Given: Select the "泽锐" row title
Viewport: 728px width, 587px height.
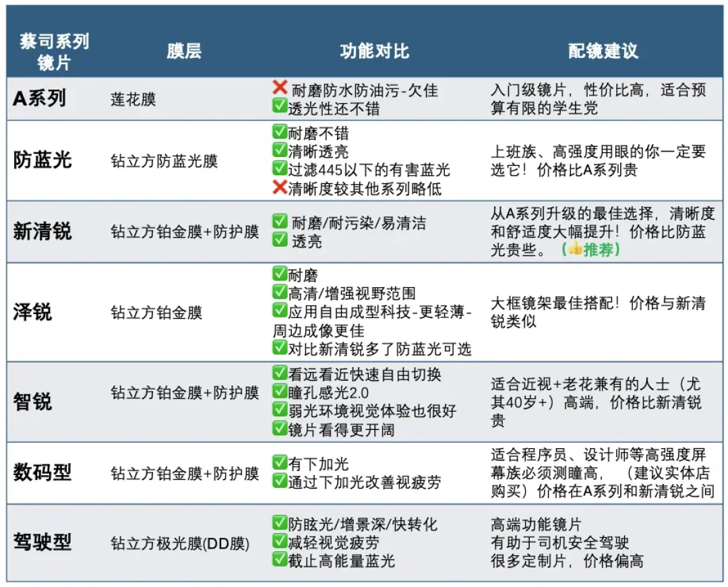Looking at the screenshot, I should (32, 312).
